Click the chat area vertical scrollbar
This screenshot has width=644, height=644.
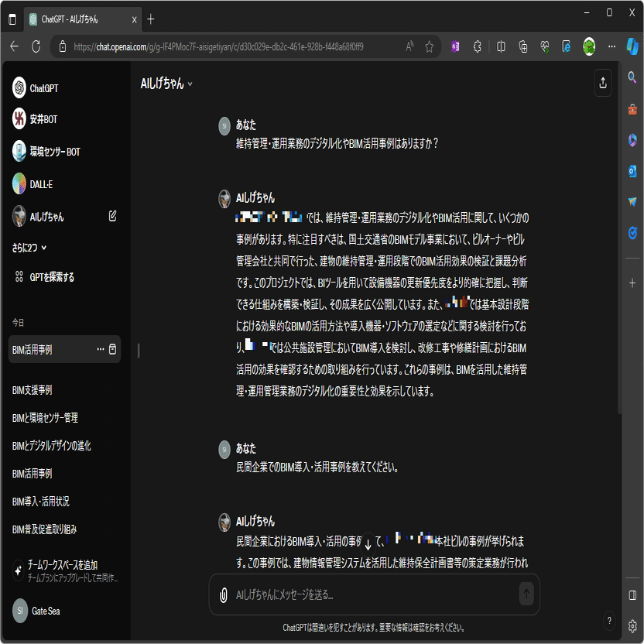(619, 238)
